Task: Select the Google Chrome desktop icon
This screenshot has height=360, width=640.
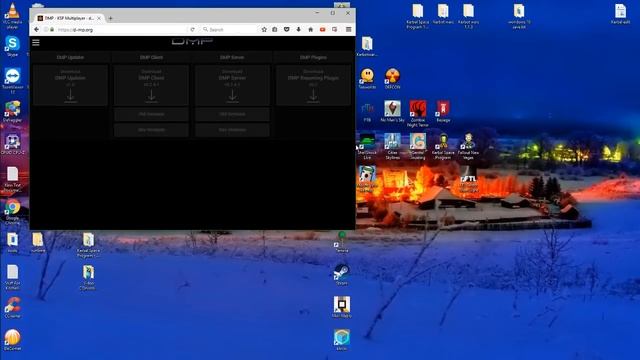Action: pyautogui.click(x=12, y=212)
